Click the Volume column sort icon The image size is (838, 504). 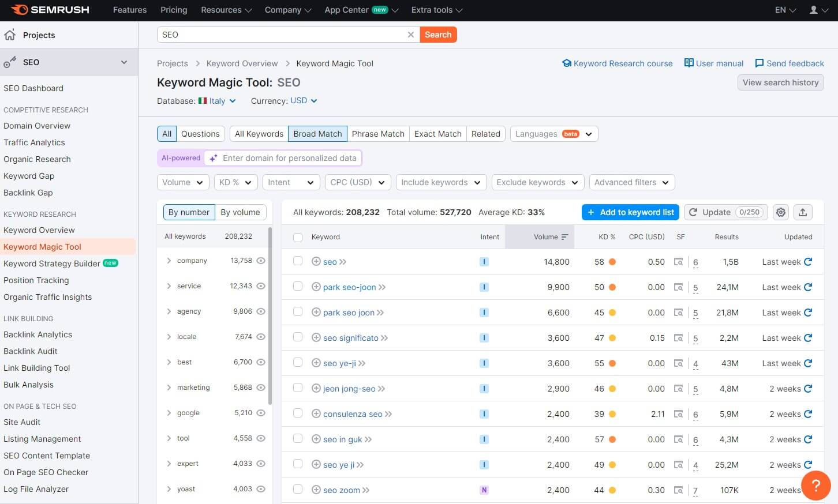(x=564, y=237)
